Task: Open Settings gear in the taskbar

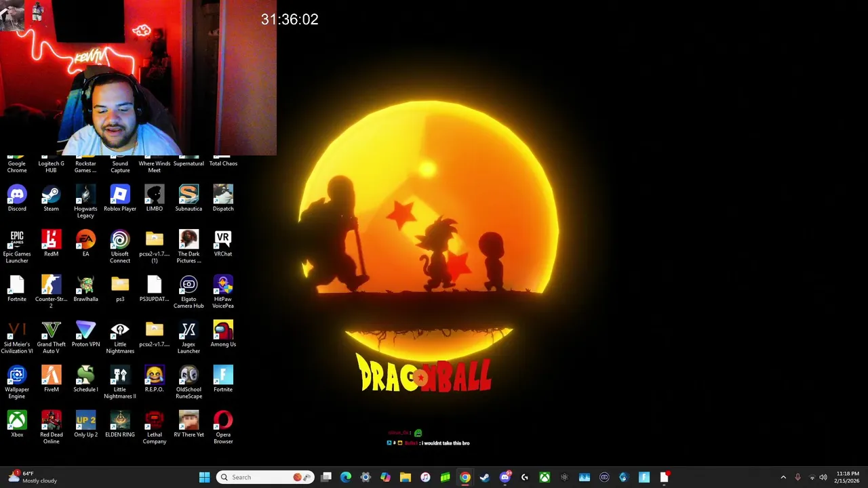Action: click(366, 477)
